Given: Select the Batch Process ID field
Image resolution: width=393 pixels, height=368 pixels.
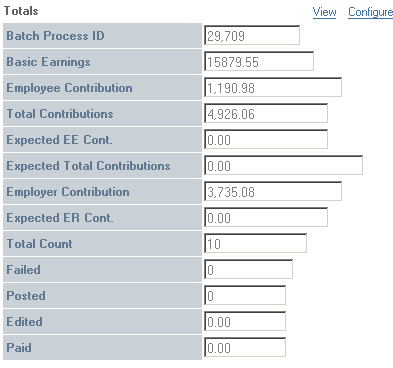Looking at the screenshot, I should [252, 35].
